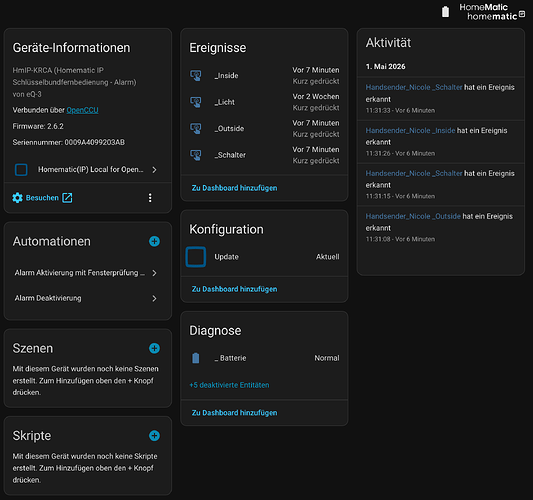Screen dimensions: 533x500
Task: Click the external link icon next to Besuchen
Action: point(67,198)
